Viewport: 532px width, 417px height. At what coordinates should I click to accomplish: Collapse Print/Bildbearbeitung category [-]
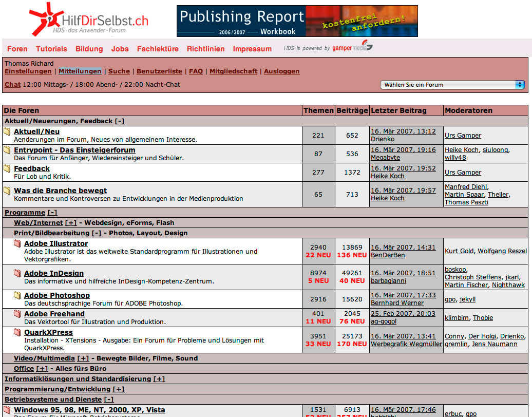click(x=97, y=233)
